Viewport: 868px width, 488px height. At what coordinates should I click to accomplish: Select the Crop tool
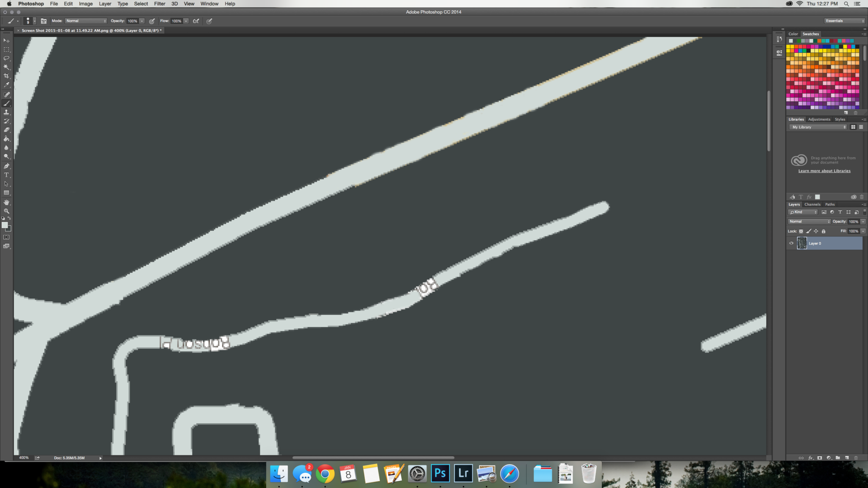tap(6, 76)
